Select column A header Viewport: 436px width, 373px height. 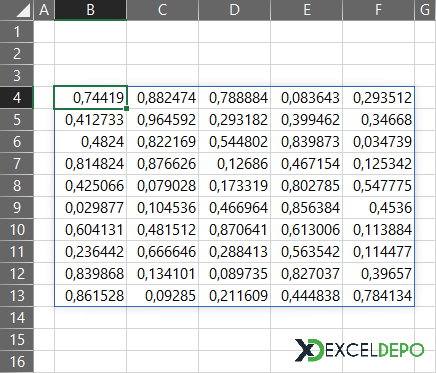pos(44,10)
